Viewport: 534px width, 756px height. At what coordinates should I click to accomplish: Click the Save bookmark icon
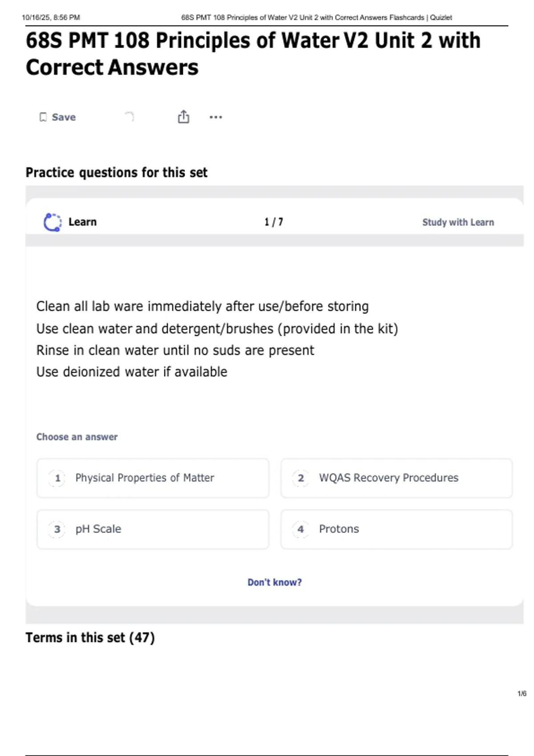pos(43,117)
